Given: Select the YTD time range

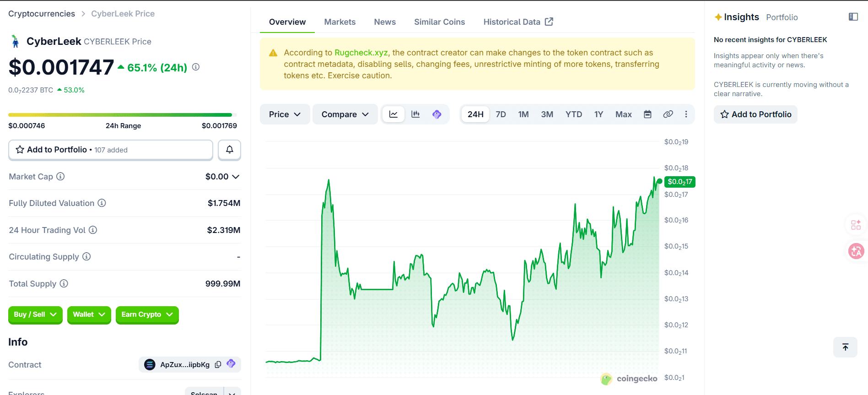Looking at the screenshot, I should click(x=574, y=114).
